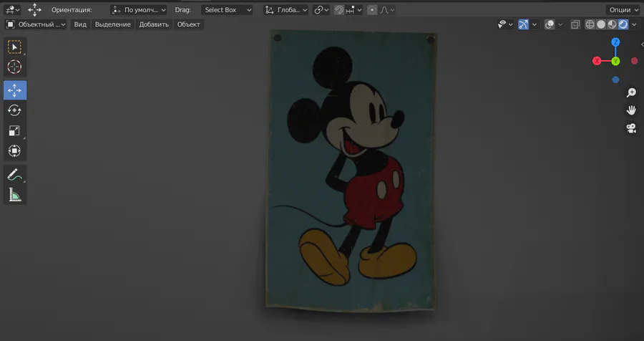Open selectability and visibility dropdown
This screenshot has height=341, width=644.
pyautogui.click(x=505, y=24)
